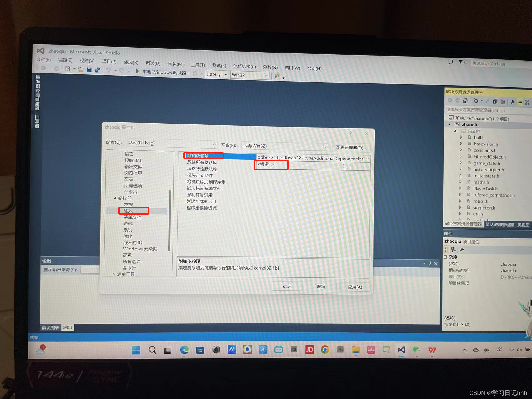Viewport: 532px width, 399px height.
Task: Click the single Save disk icon
Action: [89, 69]
